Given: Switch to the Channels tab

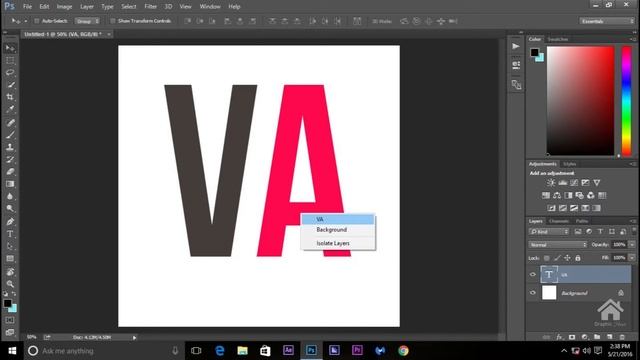Looking at the screenshot, I should coord(559,221).
